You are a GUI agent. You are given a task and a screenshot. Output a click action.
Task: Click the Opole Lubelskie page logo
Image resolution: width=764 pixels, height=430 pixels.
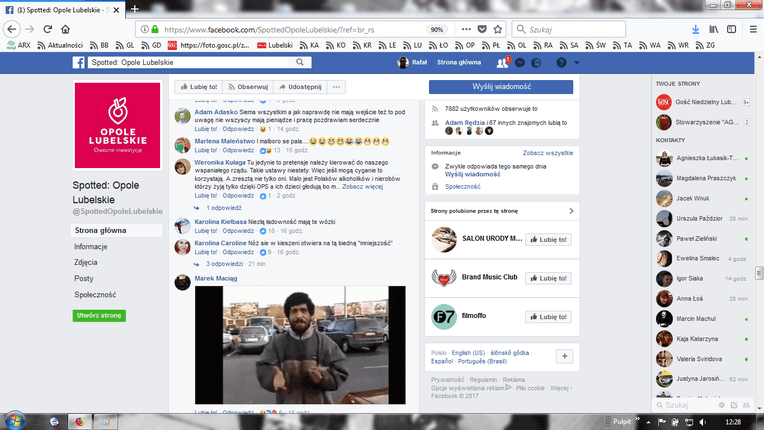117,125
